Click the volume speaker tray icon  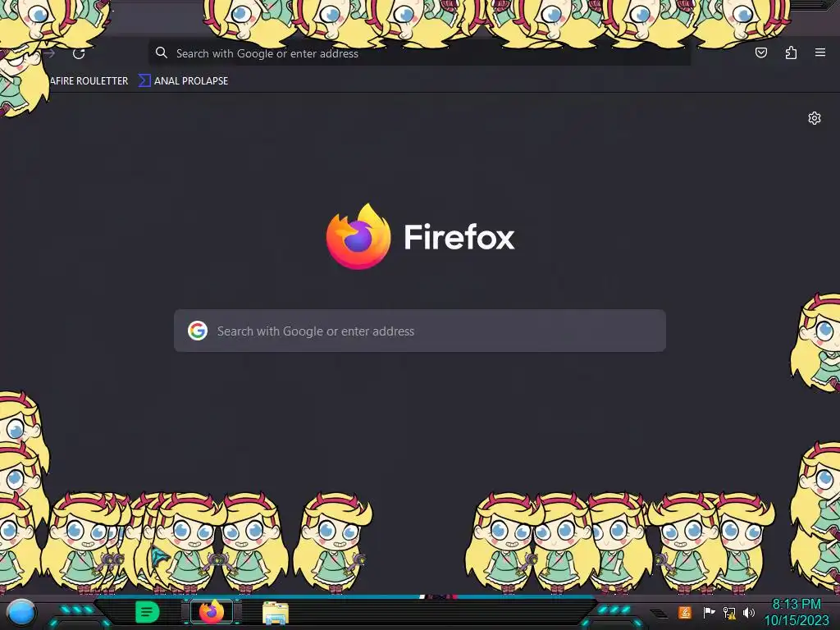pos(749,612)
